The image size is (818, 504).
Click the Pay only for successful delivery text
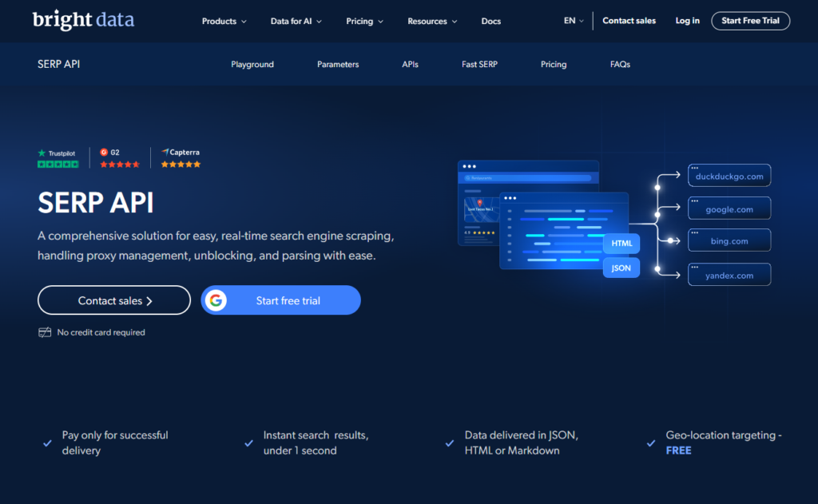[x=115, y=443]
